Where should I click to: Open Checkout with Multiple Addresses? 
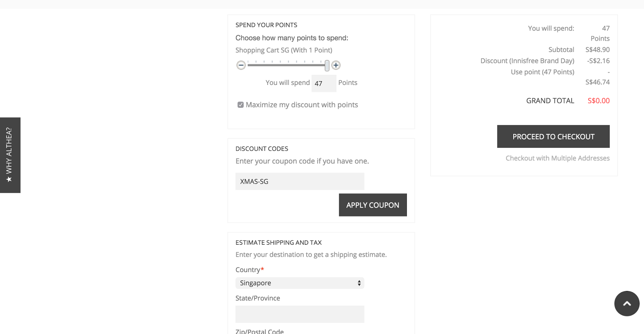pyautogui.click(x=557, y=158)
